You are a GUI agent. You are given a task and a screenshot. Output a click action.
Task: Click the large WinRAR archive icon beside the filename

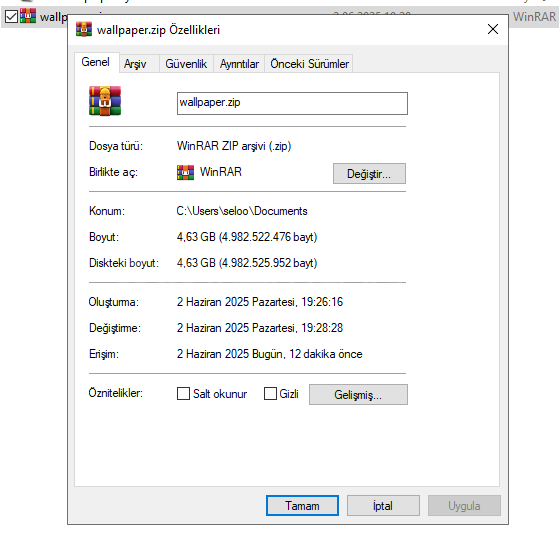point(105,101)
